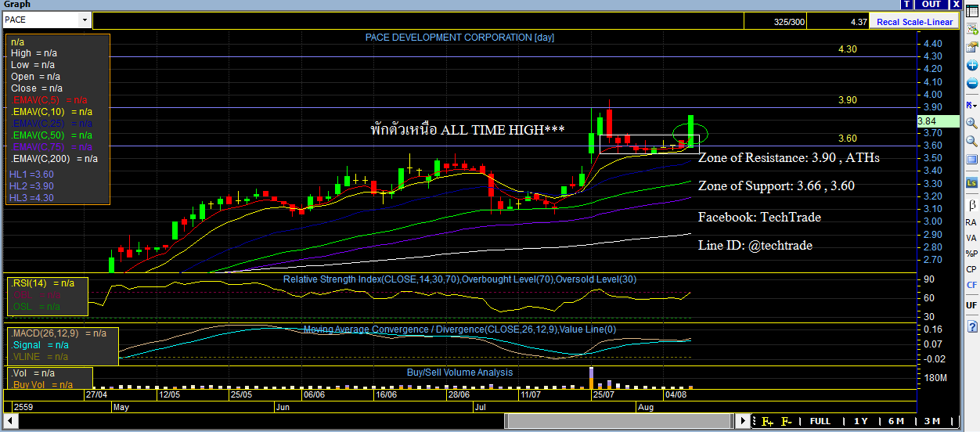Click Buy/Sell Volume Analysis title
This screenshot has height=432, width=980.
tap(459, 373)
